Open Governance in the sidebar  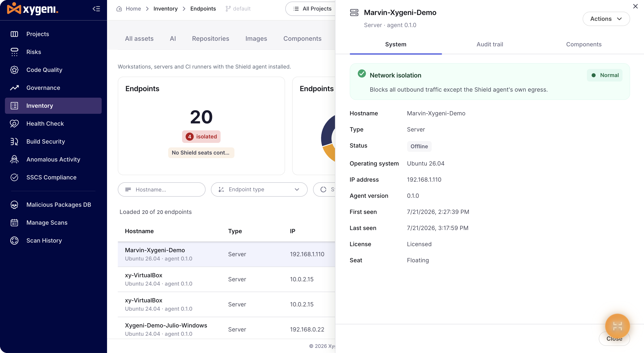pyautogui.click(x=53, y=88)
